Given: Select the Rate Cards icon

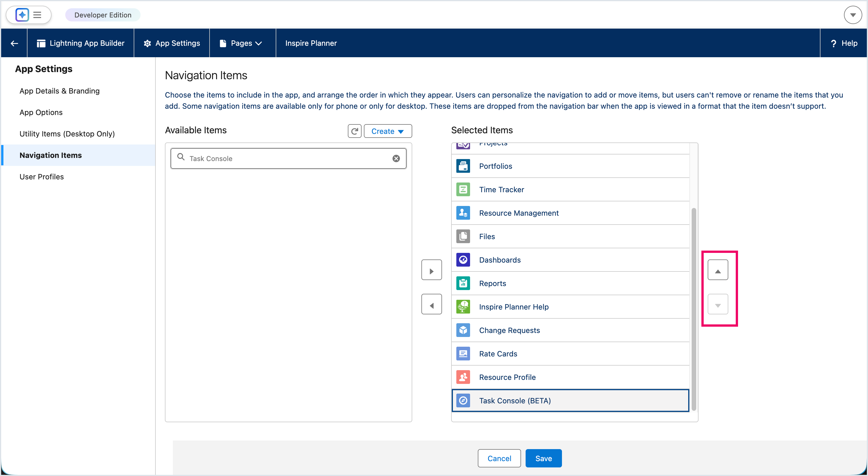Looking at the screenshot, I should point(463,354).
